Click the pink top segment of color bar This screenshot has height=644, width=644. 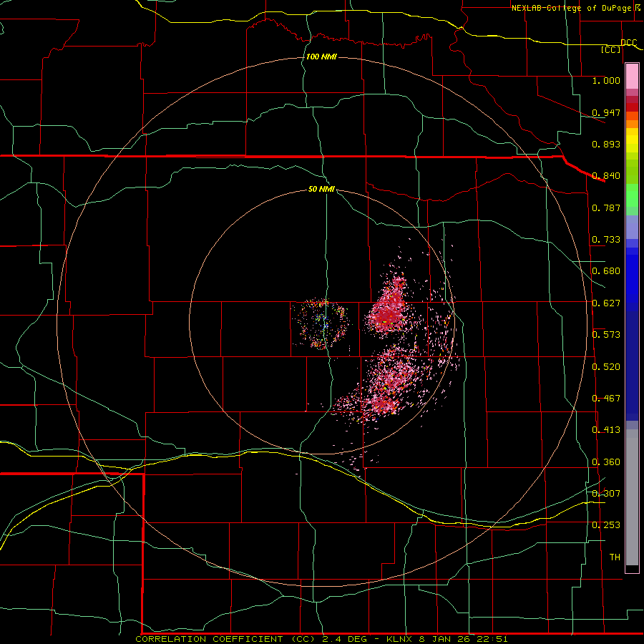[632, 76]
